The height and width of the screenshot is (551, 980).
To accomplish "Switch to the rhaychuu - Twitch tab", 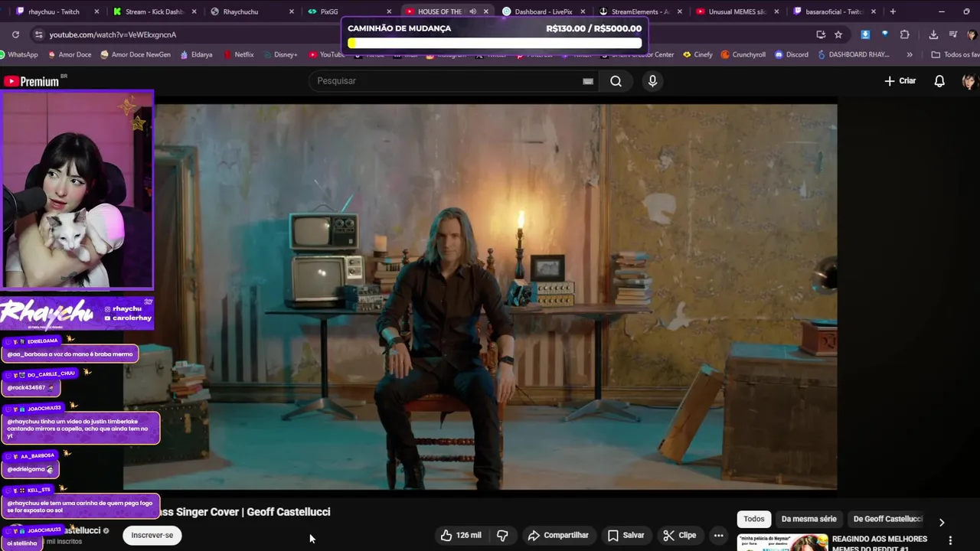I will click(57, 11).
